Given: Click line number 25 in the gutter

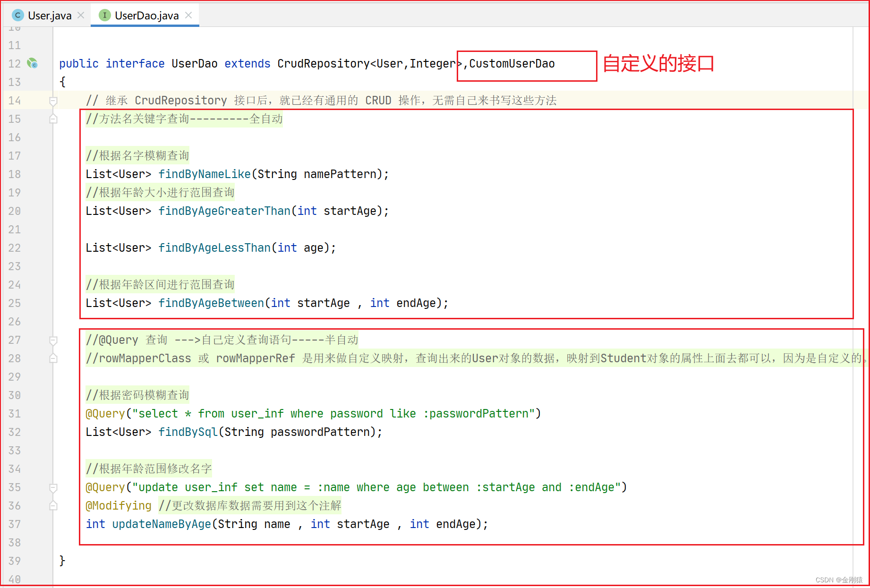Looking at the screenshot, I should coord(15,303).
